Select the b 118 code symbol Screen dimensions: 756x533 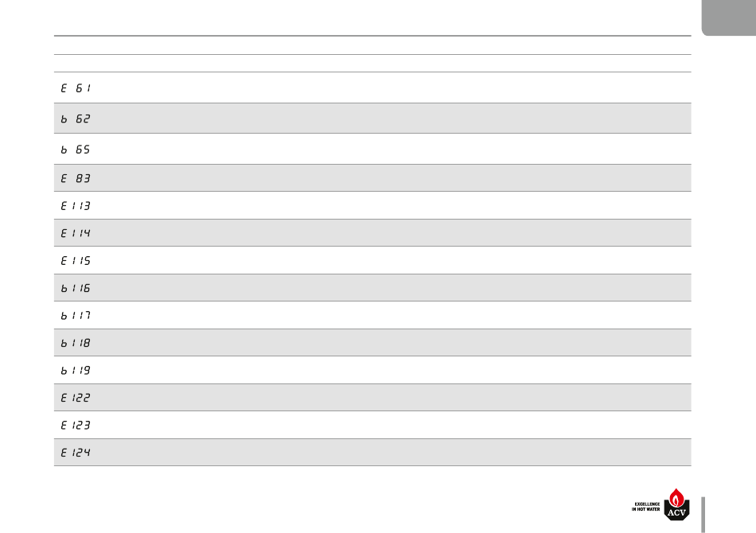pos(76,343)
